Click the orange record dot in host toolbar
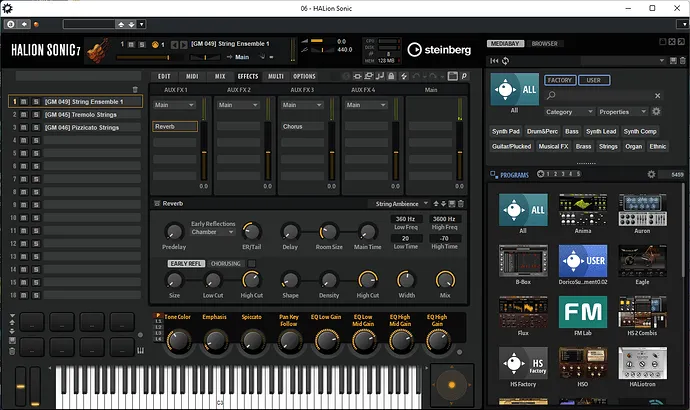The height and width of the screenshot is (410, 690). tap(37, 24)
